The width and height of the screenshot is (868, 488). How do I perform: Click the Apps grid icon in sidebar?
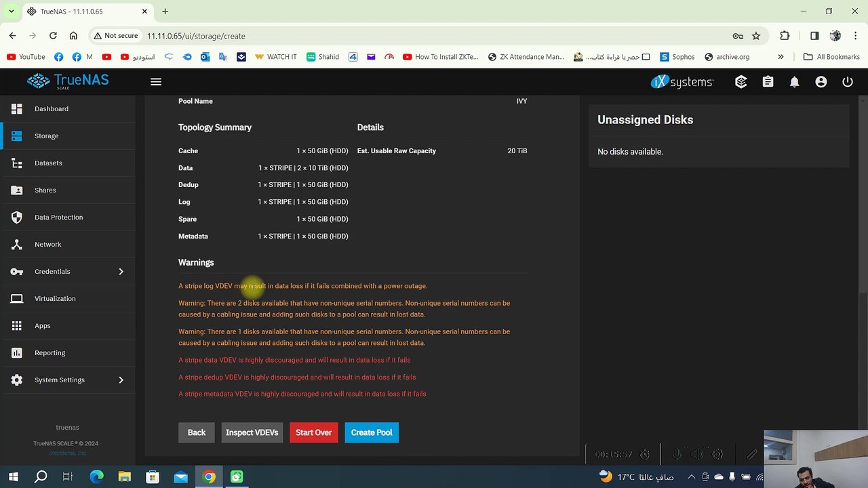point(17,325)
